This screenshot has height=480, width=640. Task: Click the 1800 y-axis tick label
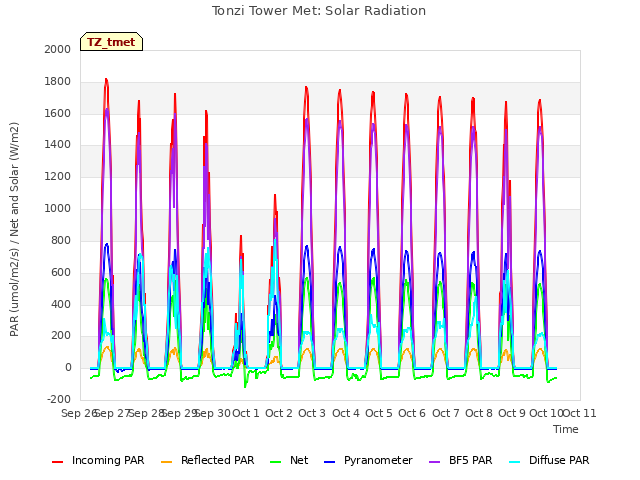point(58,82)
